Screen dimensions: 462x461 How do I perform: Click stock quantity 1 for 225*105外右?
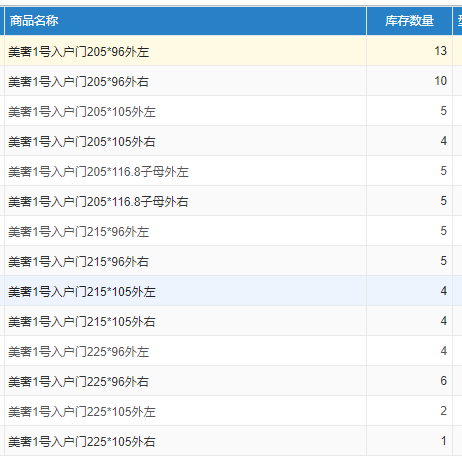443,441
